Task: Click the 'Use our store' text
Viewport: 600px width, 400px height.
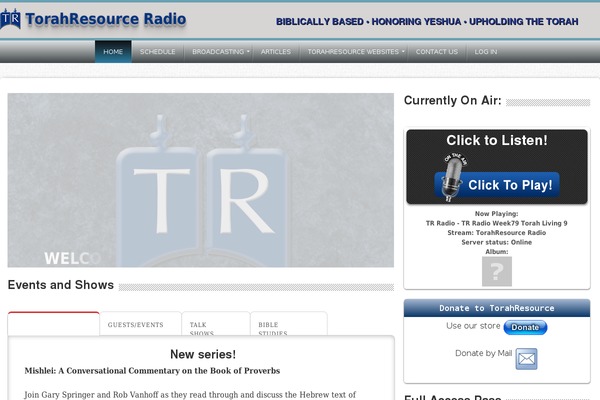Action: click(x=473, y=326)
